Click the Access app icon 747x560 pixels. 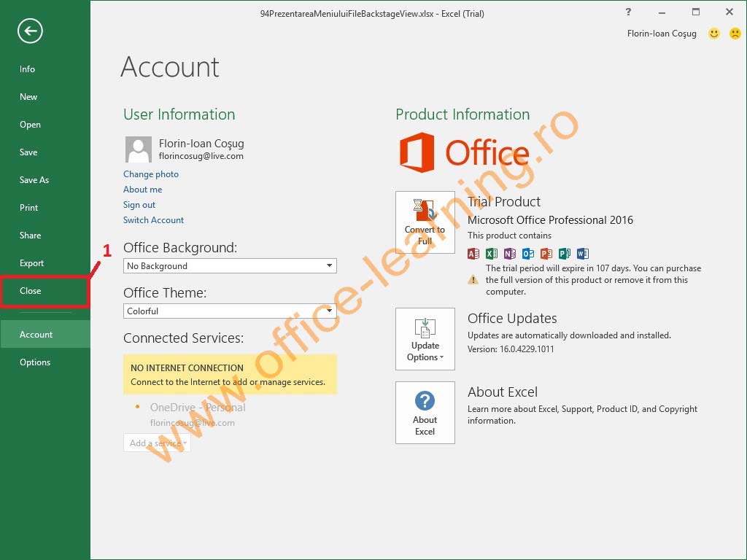point(473,253)
